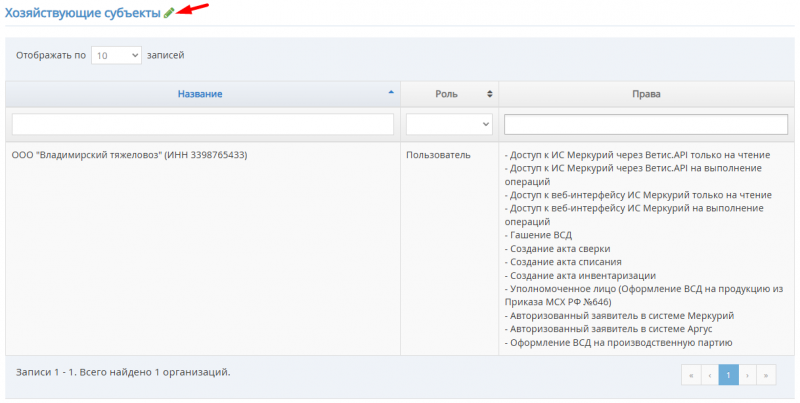Screen dimensions: 800x403
Task: Click the ascending sort arrow in Название column
Action: pos(390,93)
